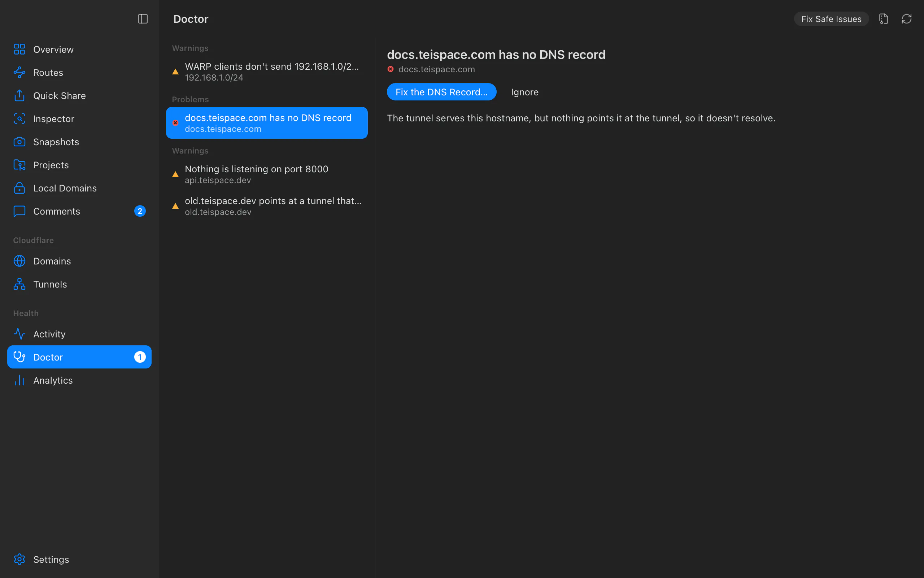Open the Tunnels label

tap(50, 284)
